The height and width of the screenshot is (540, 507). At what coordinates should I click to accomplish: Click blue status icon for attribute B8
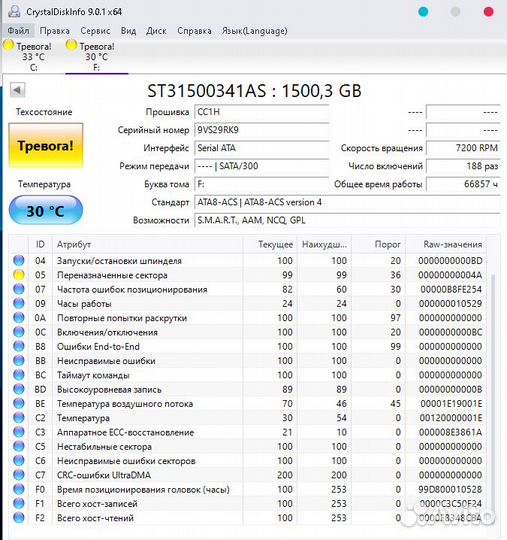pos(19,346)
